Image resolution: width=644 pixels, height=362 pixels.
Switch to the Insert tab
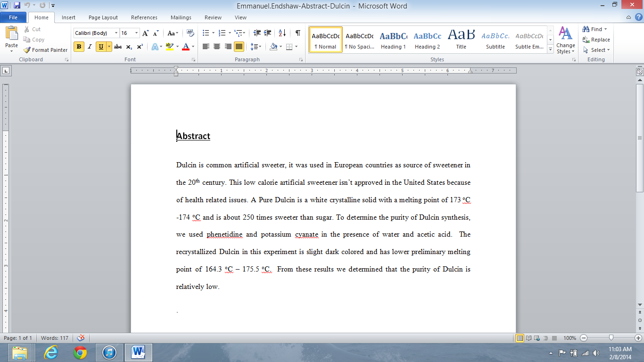click(x=68, y=17)
